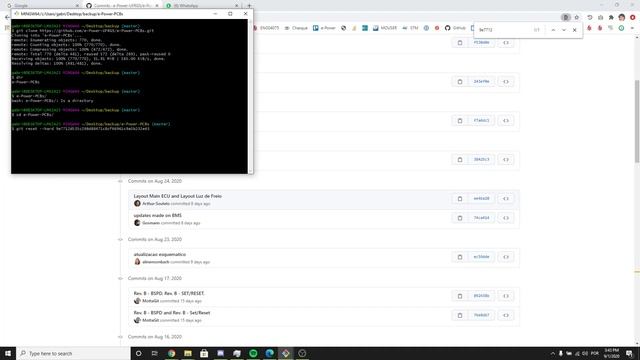This screenshot has width=640, height=360.
Task: Open Cortana circle in the taskbar
Action: tap(138, 353)
